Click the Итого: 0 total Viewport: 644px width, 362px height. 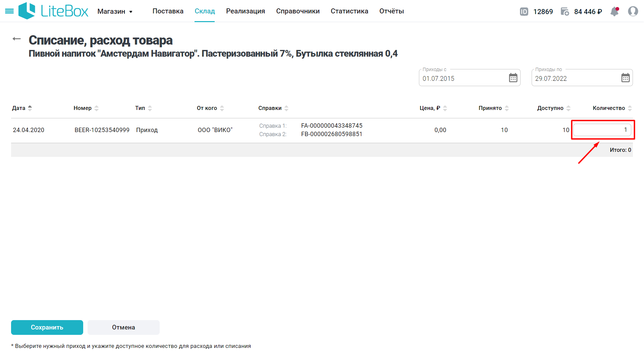pyautogui.click(x=620, y=150)
